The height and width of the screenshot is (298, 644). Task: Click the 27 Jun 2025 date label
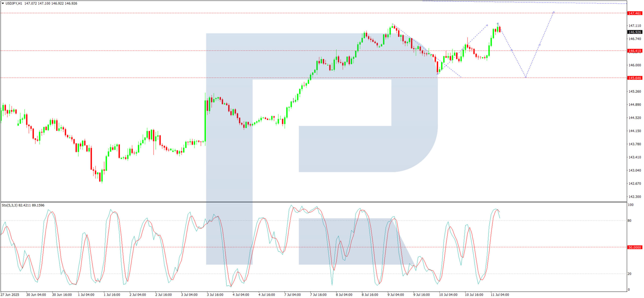(10, 294)
